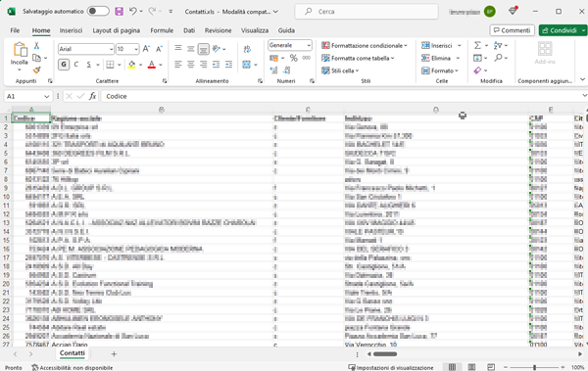The height and width of the screenshot is (371, 588).
Task: Switch to the Inserisci tab
Action: tap(71, 30)
